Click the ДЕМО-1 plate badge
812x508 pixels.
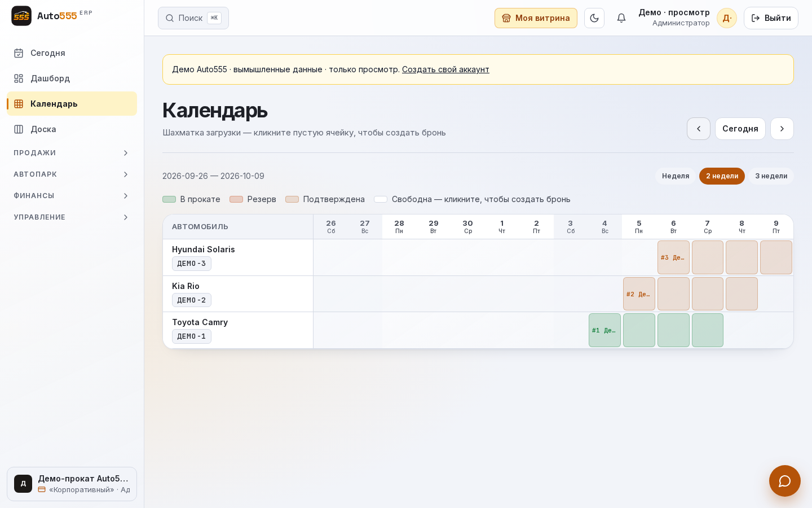point(192,336)
